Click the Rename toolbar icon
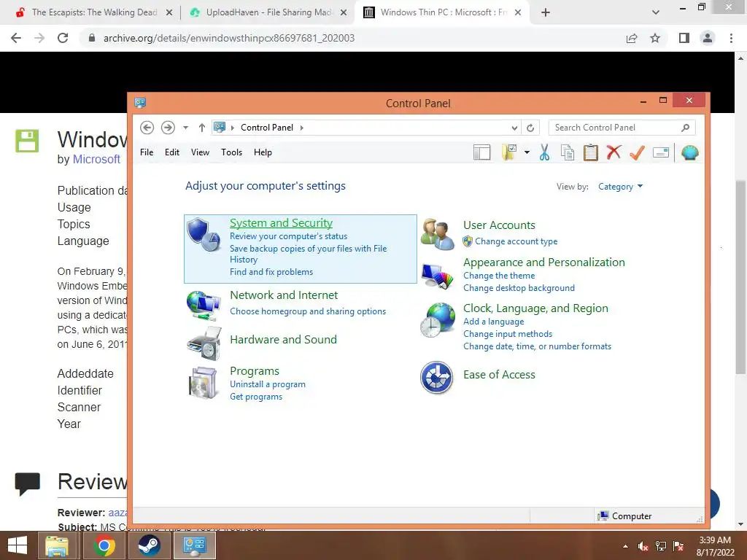The width and height of the screenshot is (747, 560). (661, 152)
